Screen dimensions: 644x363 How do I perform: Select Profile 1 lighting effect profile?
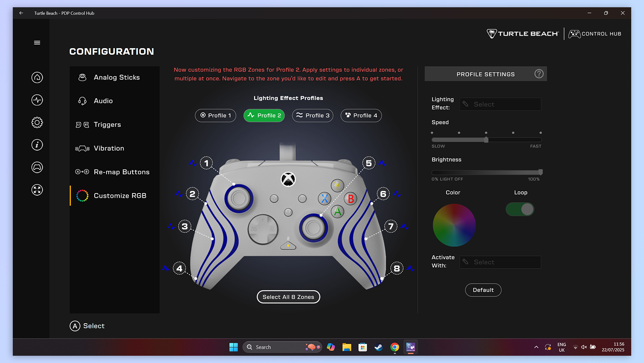click(x=215, y=115)
